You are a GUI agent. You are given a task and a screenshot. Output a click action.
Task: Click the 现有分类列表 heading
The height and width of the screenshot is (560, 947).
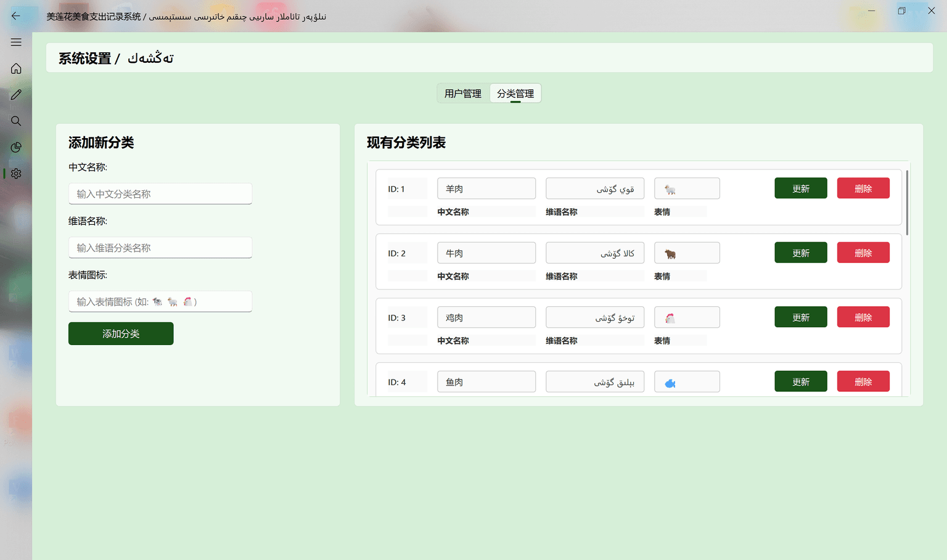click(406, 142)
